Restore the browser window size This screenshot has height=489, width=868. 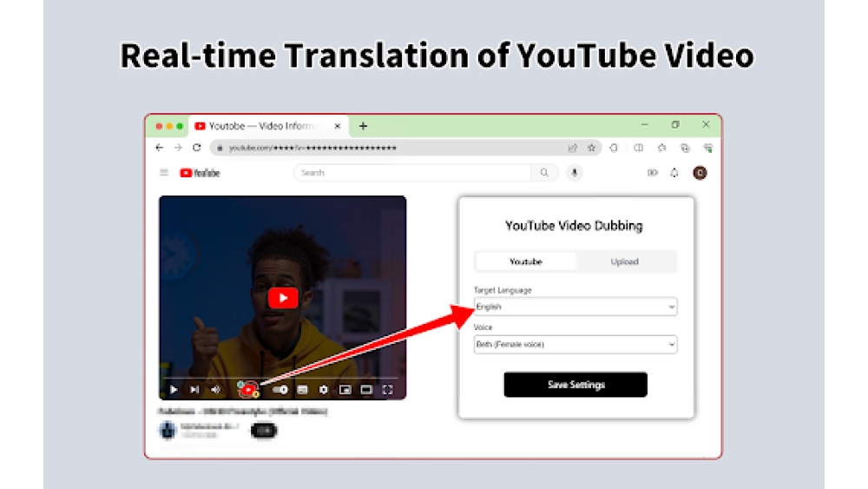pos(675,125)
